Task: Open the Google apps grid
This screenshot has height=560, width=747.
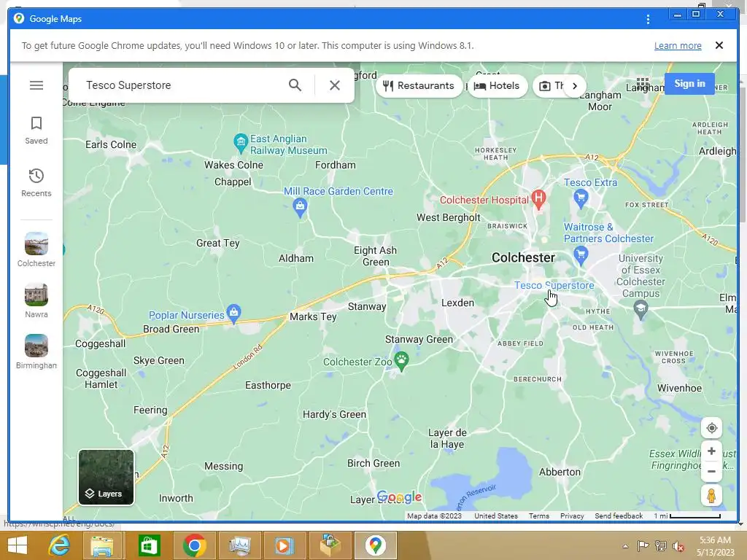Action: coord(643,84)
